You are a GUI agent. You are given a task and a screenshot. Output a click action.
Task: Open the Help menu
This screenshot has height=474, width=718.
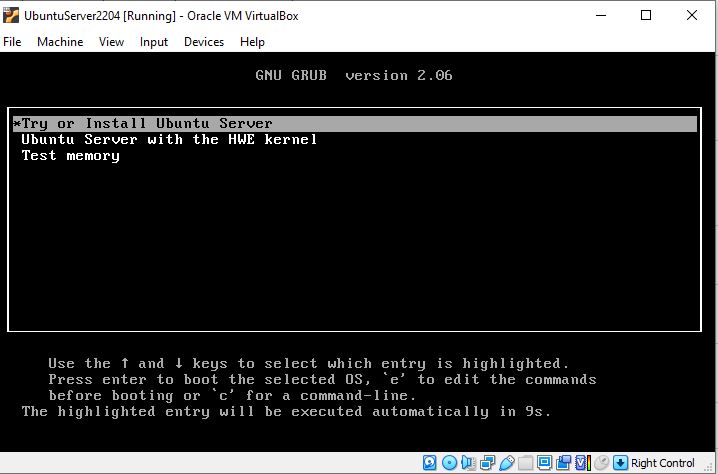[x=252, y=42]
